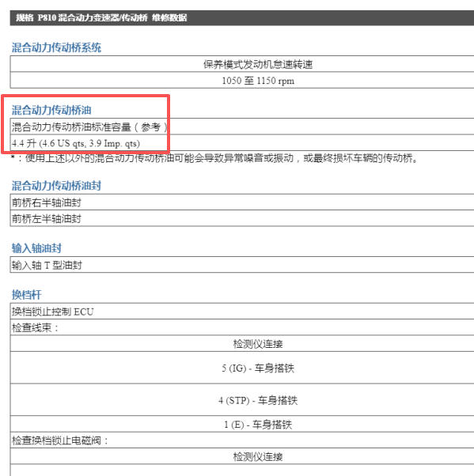The width and height of the screenshot is (474, 476).
Task: Select the heading '输入轴油封'
Action: pos(36,248)
